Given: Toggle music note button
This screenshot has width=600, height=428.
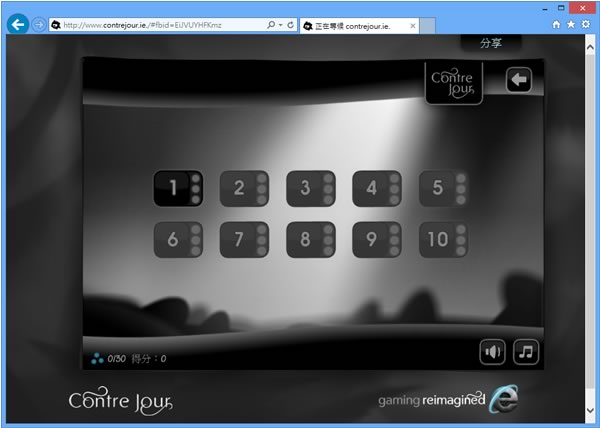Looking at the screenshot, I should tap(526, 352).
